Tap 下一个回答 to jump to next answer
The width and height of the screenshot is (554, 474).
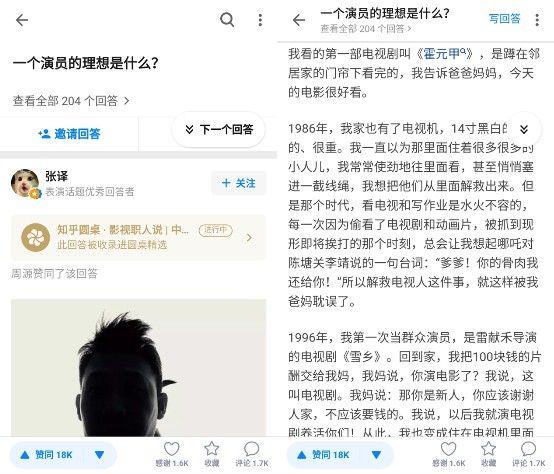219,130
